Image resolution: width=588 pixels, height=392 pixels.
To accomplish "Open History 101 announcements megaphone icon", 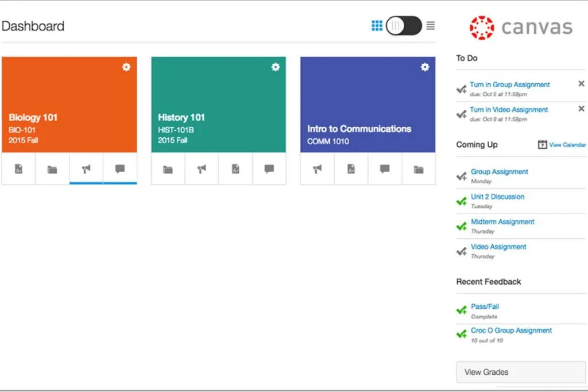I will tap(202, 169).
